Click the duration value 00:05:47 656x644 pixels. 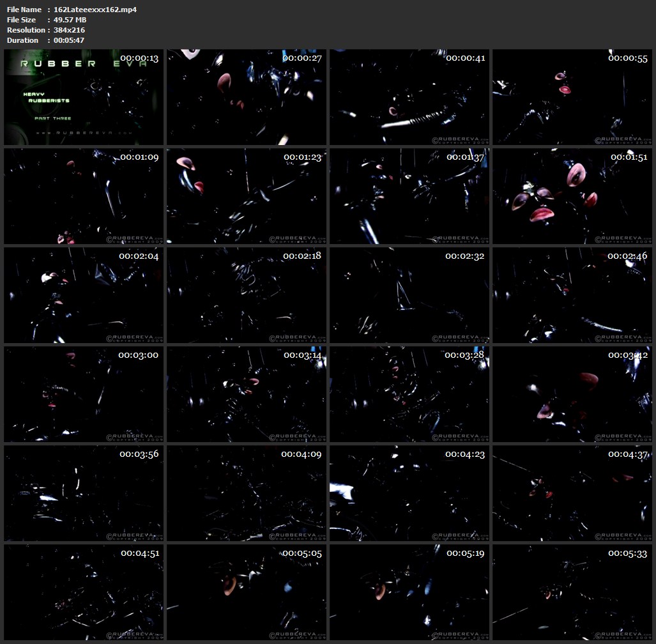tap(69, 40)
